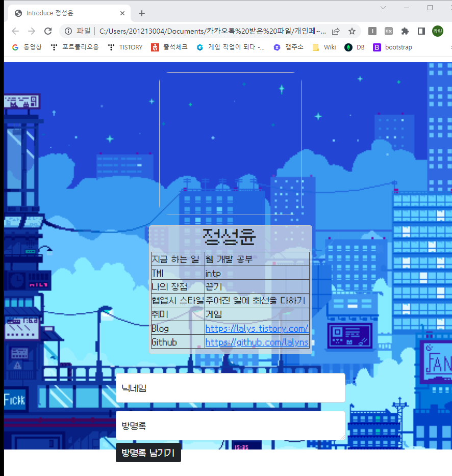
Task: Reload the current page
Action: 48,31
